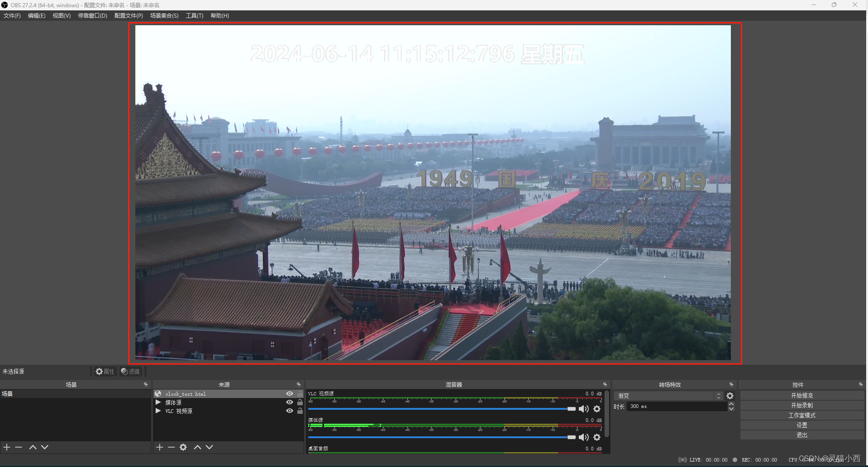The image size is (868, 467).
Task: Move source up in 来源 list
Action: (198, 447)
